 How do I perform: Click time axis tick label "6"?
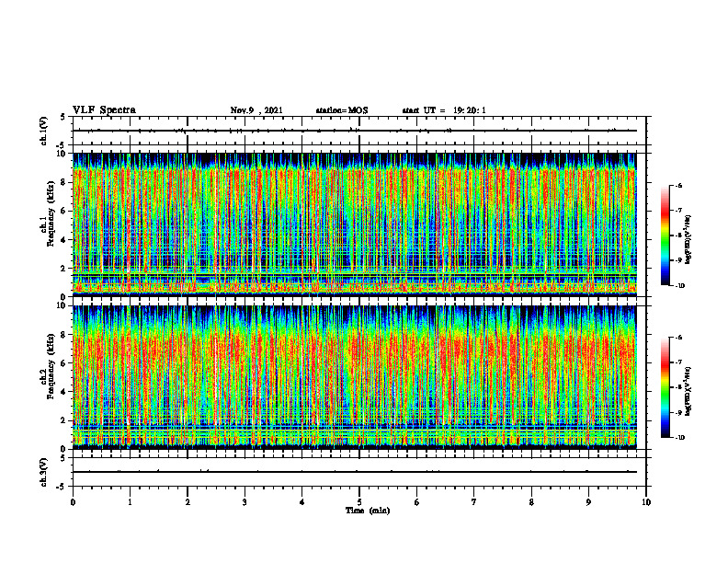(417, 502)
